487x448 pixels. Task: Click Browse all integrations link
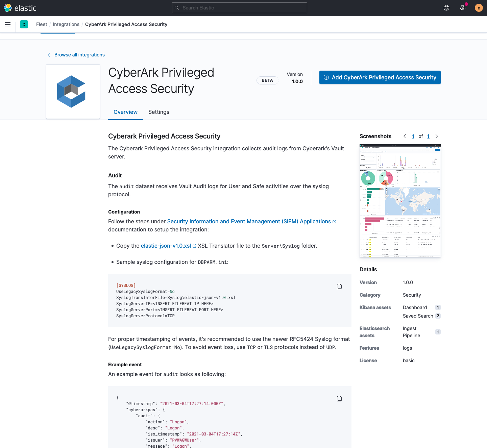[x=76, y=55]
